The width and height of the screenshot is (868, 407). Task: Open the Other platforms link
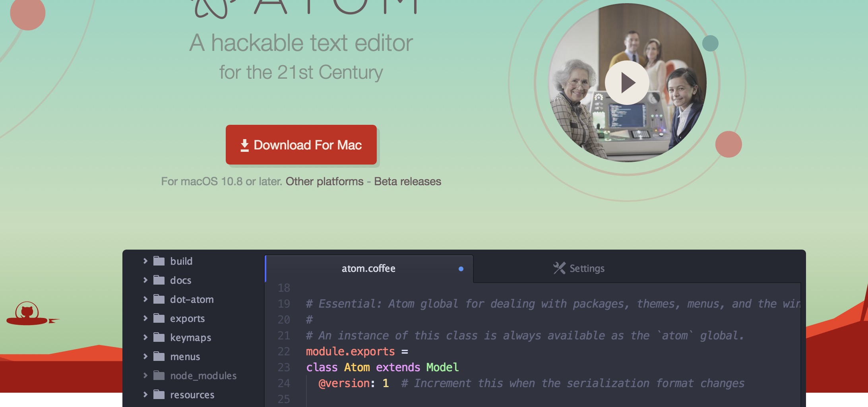tap(324, 182)
